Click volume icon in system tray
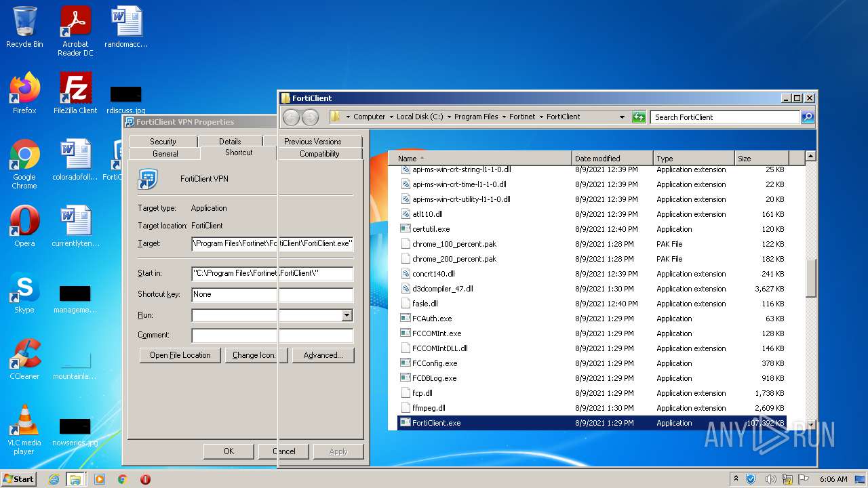 click(x=771, y=479)
